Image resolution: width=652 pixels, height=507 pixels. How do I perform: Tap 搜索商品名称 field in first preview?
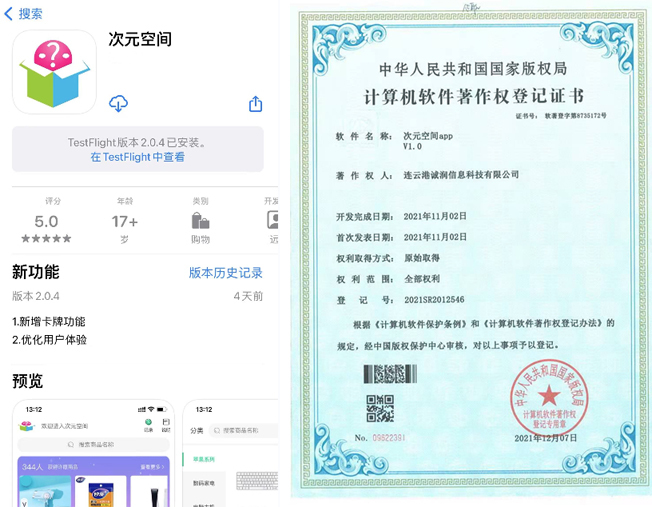pyautogui.click(x=94, y=445)
